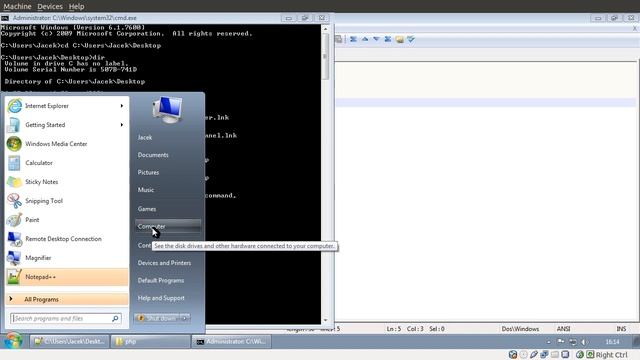Viewport: 640px width, 360px height.
Task: Click 'Ln : 5' in Notepad++ status bar
Action: click(393, 329)
